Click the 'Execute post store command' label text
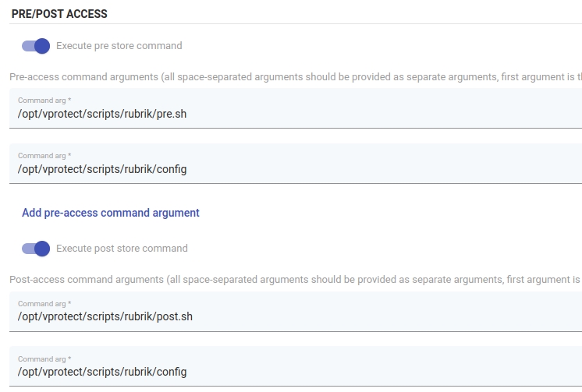The image size is (582, 392). [x=122, y=249]
